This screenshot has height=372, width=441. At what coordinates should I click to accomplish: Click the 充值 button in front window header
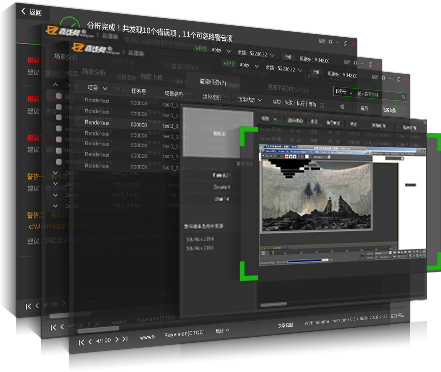(316, 72)
